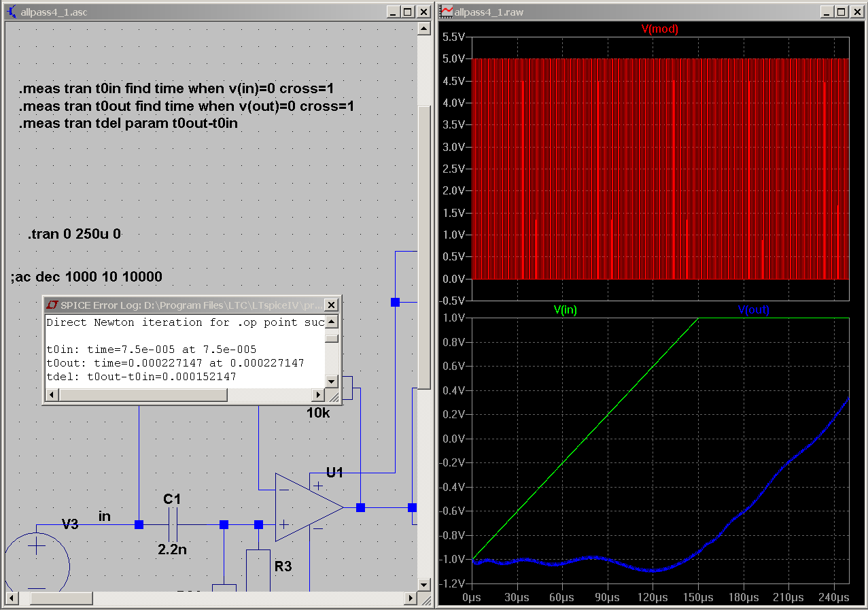Close the SPICE Error Log window
The image size is (868, 610).
(331, 305)
